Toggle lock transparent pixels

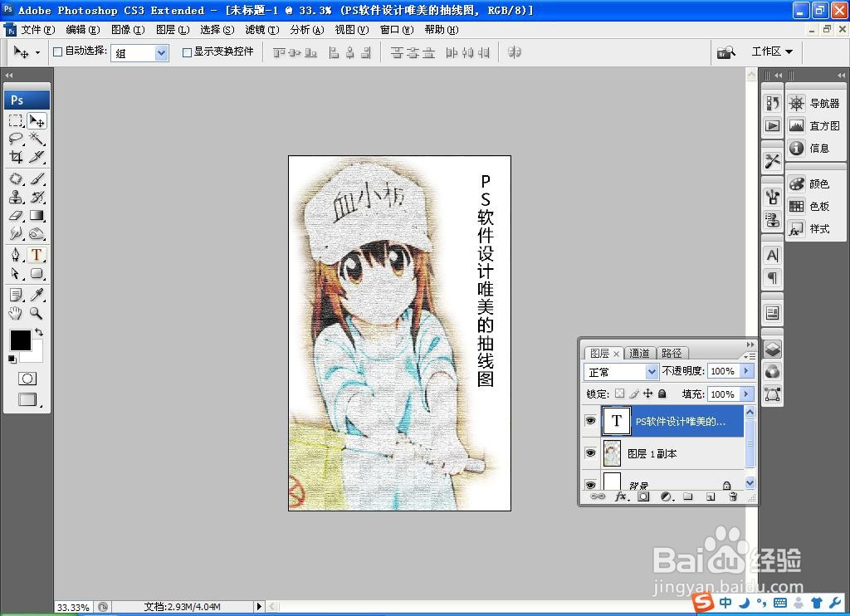(x=619, y=394)
